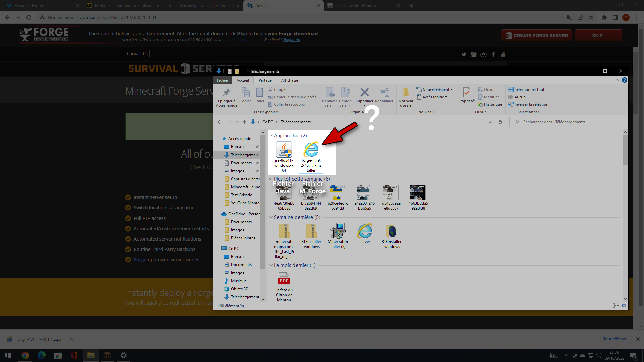Open the explorer help question icon
The height and width of the screenshot is (362, 644).
(x=624, y=80)
